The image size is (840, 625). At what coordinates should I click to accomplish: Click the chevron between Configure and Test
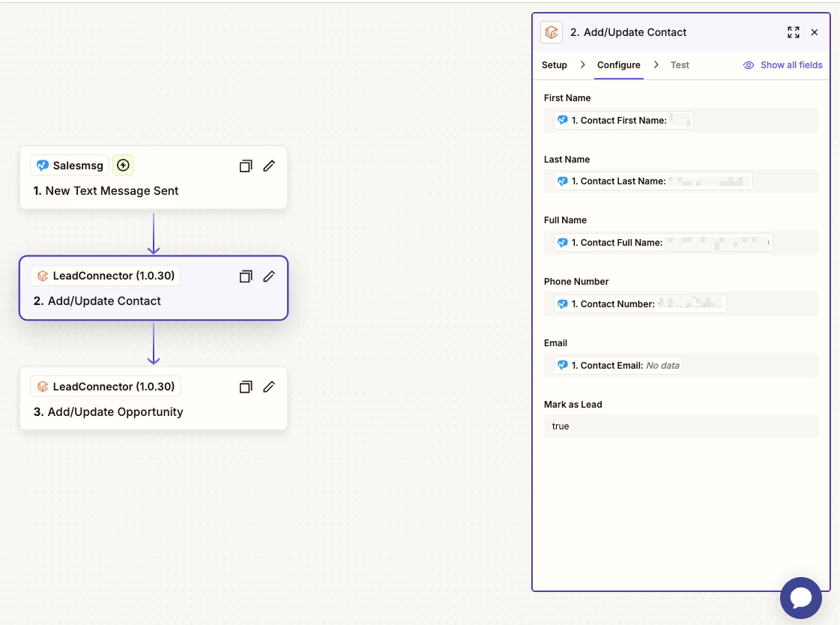(656, 64)
